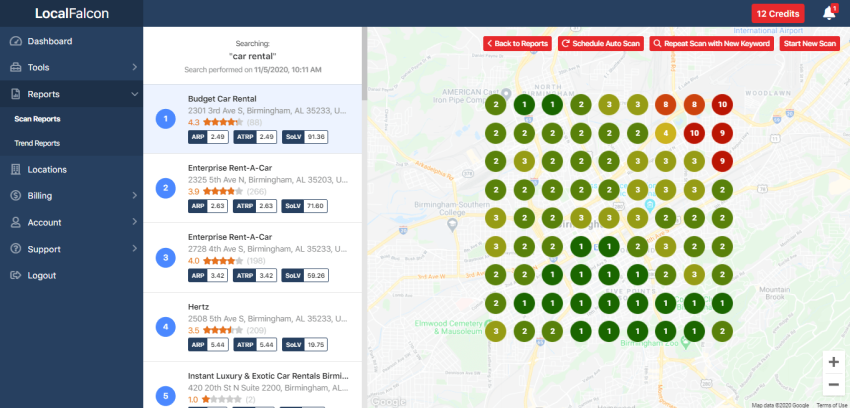Viewport: 850px width, 408px height.
Task: Expand the Billing menu chevron
Action: pyautogui.click(x=134, y=196)
